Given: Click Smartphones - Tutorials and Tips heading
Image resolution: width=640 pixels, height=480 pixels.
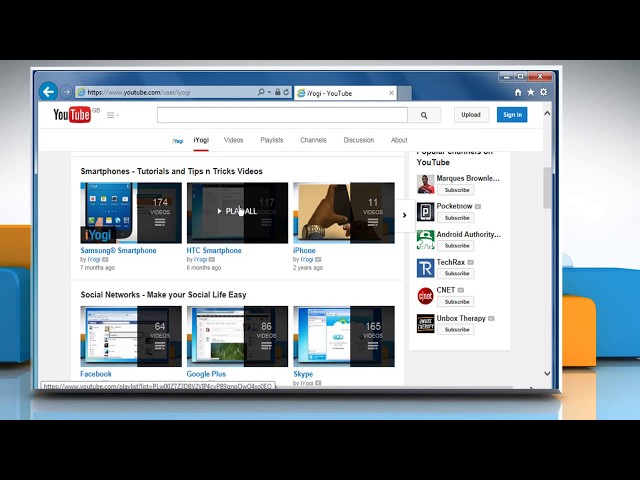Looking at the screenshot, I should 171,171.
